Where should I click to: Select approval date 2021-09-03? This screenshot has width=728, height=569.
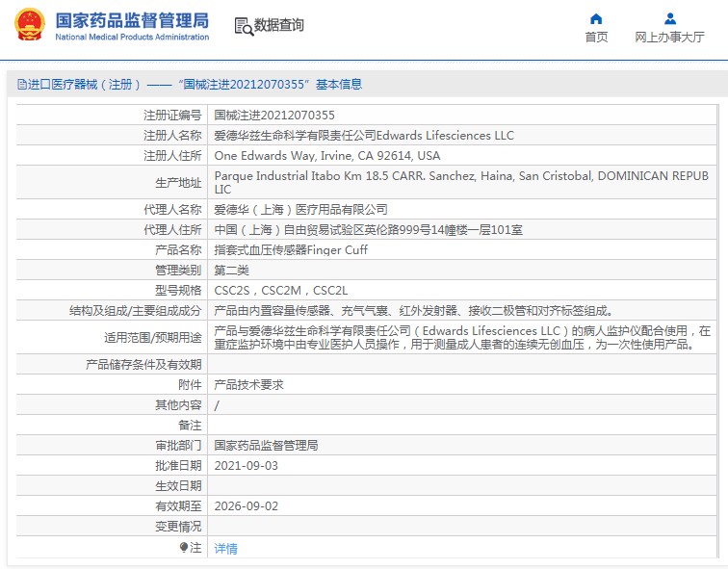point(247,466)
